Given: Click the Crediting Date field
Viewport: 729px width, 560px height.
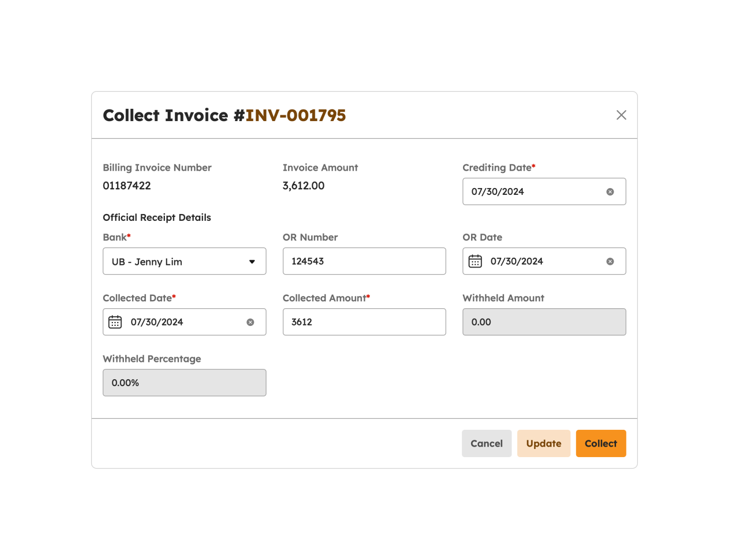Looking at the screenshot, I should (x=544, y=192).
